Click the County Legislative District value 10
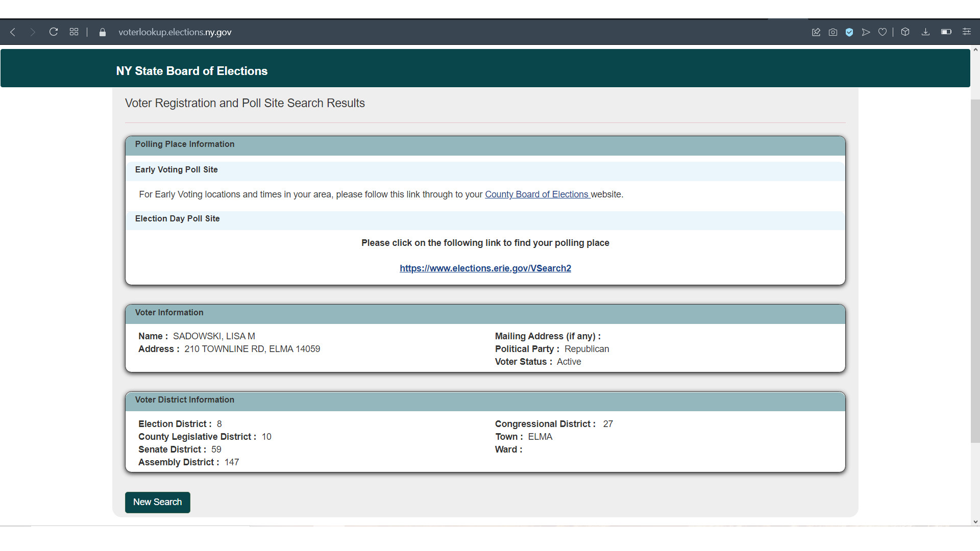 point(266,437)
